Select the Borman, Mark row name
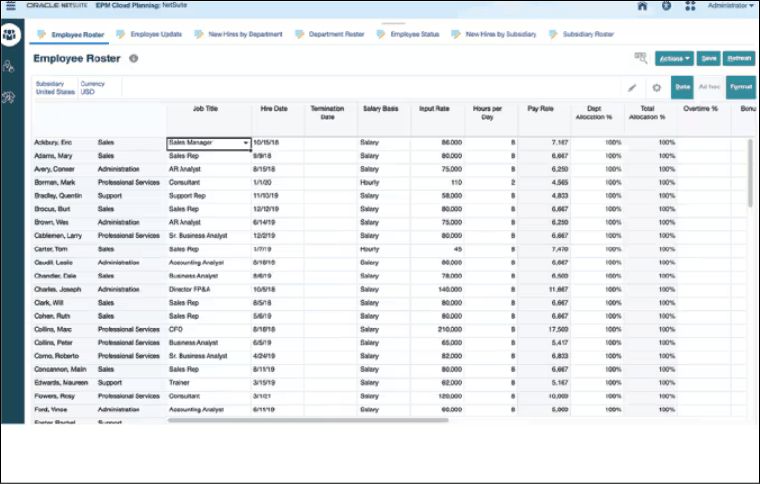This screenshot has height=484, width=760. 54,183
